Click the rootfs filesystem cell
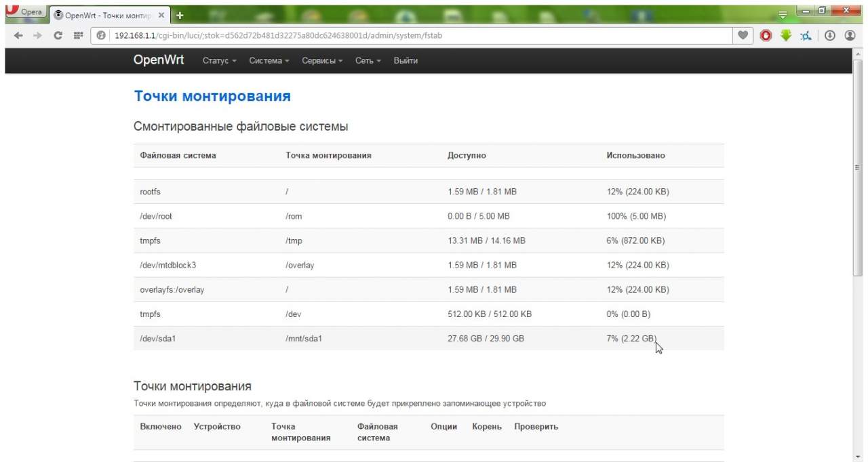Viewport: 868px width, 462px height. (x=151, y=192)
